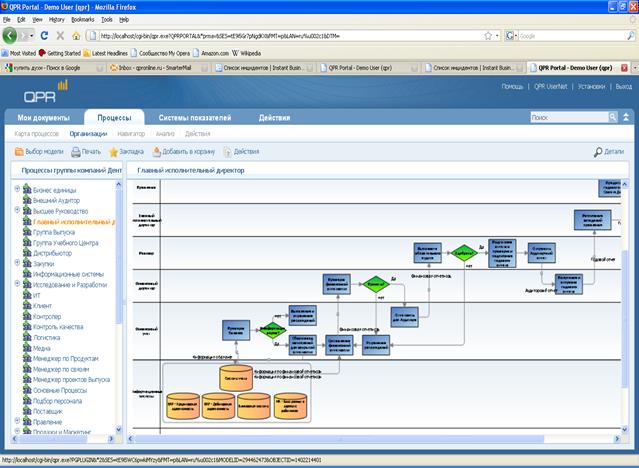This screenshot has width=639, height=468.
Task: Print using the Печать toolbar button
Action: [x=86, y=152]
